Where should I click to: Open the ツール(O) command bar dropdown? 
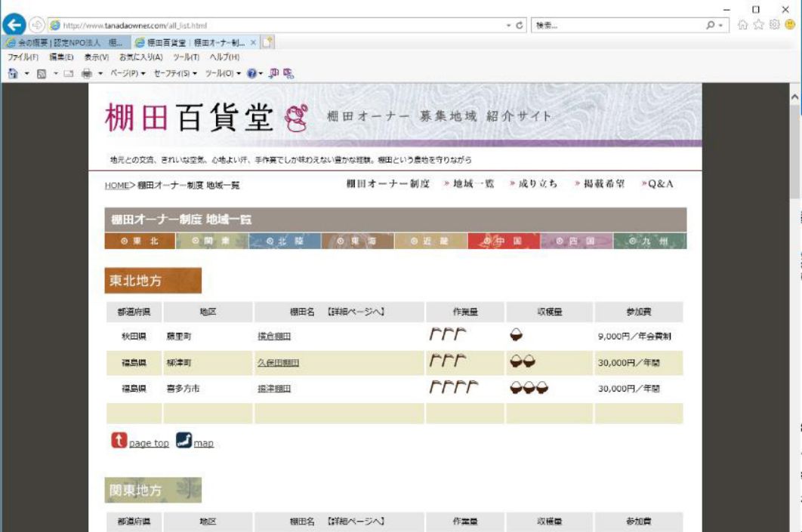point(223,74)
